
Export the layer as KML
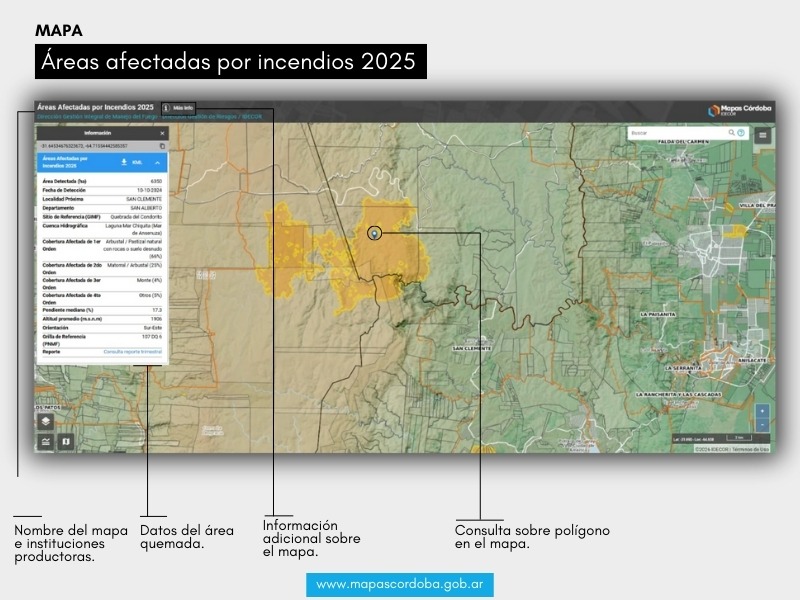tap(138, 162)
